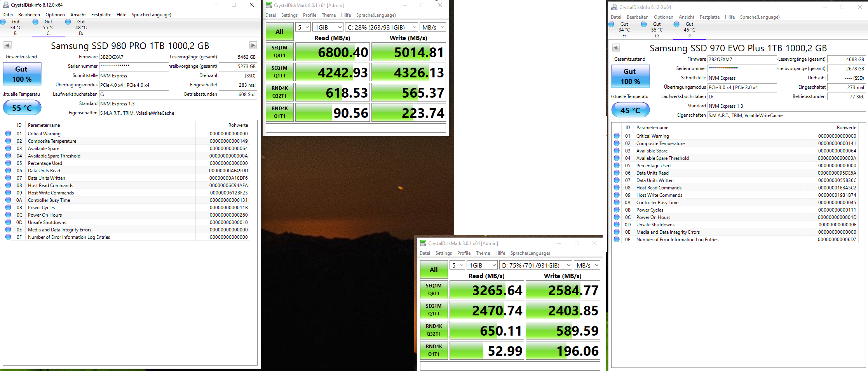Image resolution: width=868 pixels, height=371 pixels.
Task: Run All tests in the bottom CrystalDiskMark
Action: pyautogui.click(x=434, y=269)
